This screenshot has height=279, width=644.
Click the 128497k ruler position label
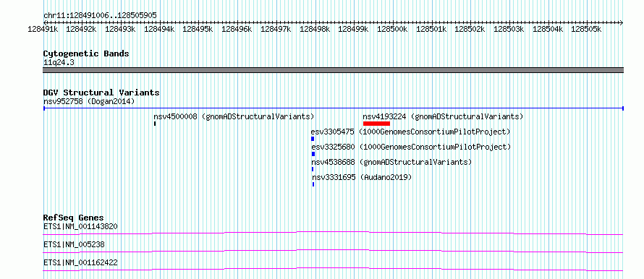click(x=276, y=29)
